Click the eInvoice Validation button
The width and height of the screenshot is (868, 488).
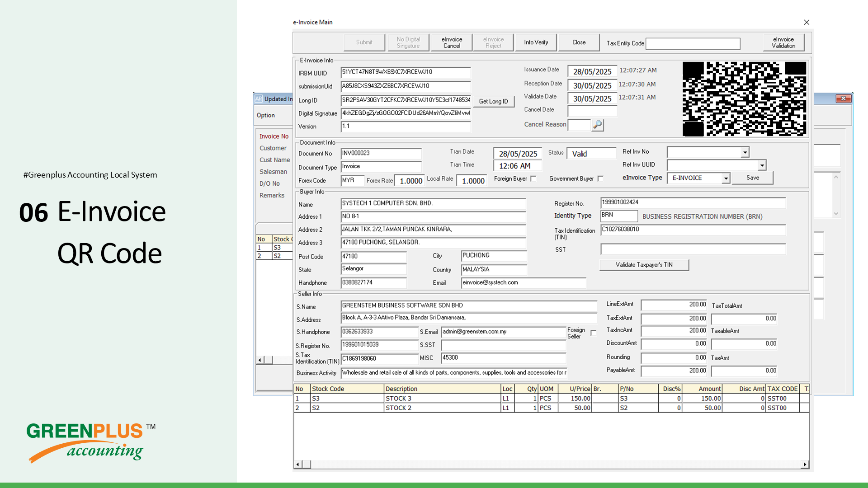click(783, 42)
